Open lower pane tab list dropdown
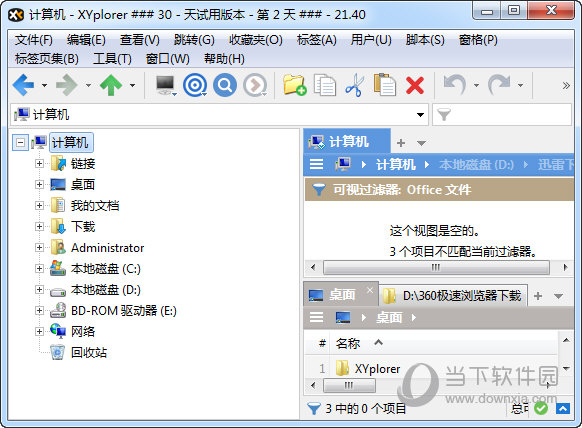 pos(558,296)
